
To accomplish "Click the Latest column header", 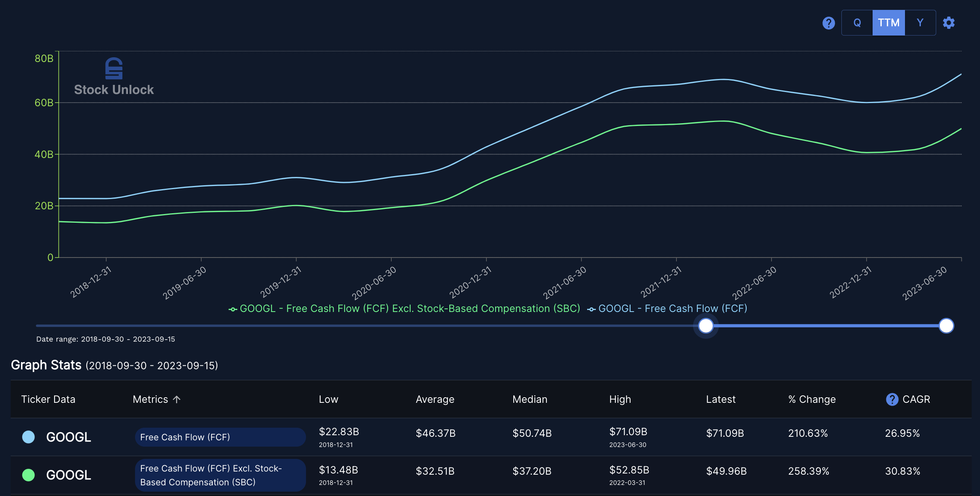I will [721, 399].
